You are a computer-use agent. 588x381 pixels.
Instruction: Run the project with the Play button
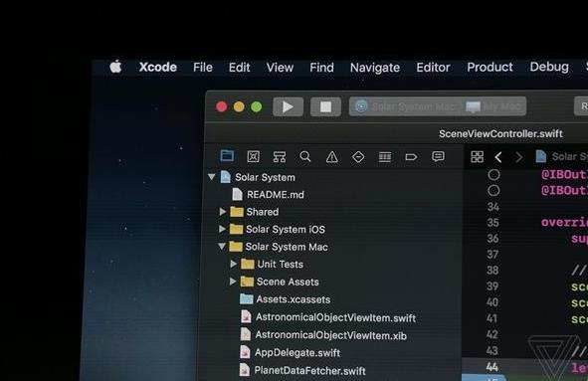pos(288,106)
